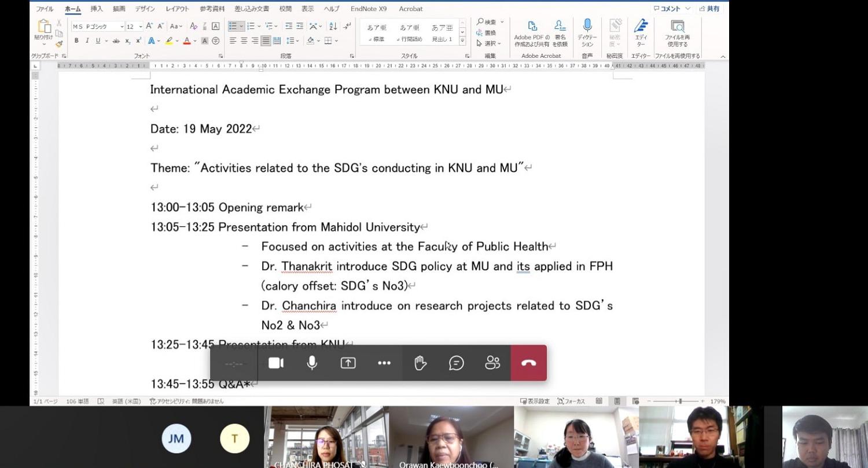This screenshot has width=868, height=468.
Task: Click the 106 単語 word count in status bar
Action: 78,401
